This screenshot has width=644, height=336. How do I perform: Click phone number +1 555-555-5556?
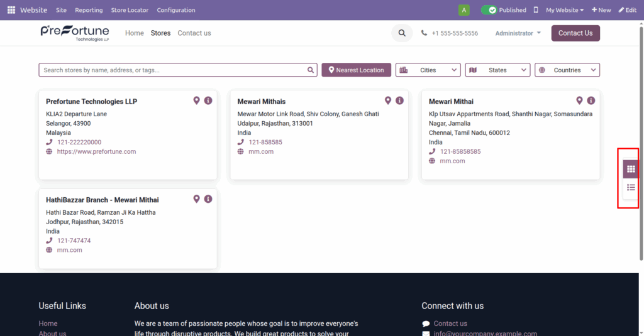point(455,33)
